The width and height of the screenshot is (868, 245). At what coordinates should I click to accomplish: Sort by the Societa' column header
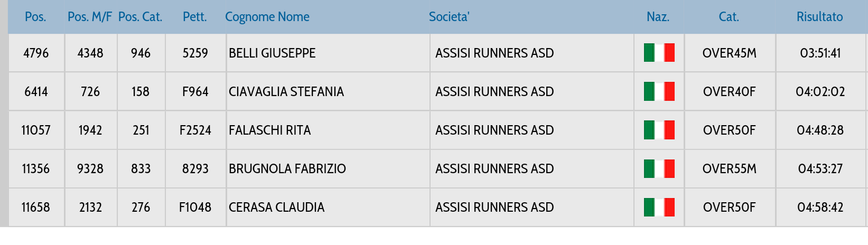449,17
